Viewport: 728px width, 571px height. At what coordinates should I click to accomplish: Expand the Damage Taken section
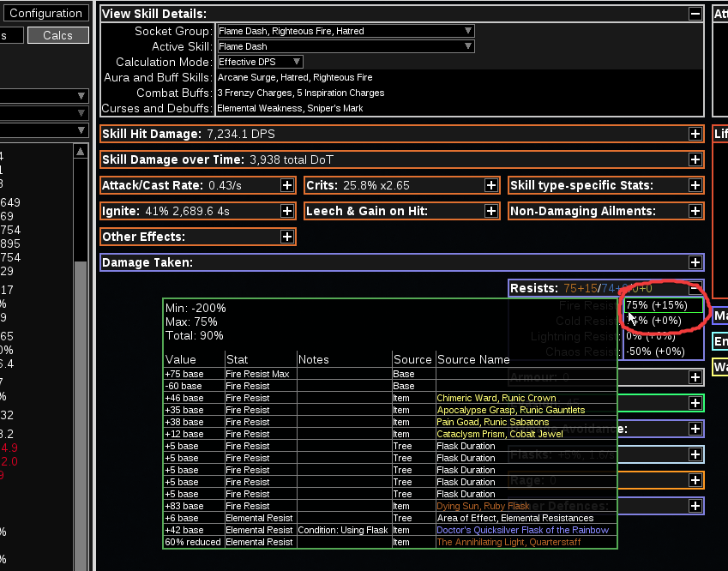tap(695, 262)
